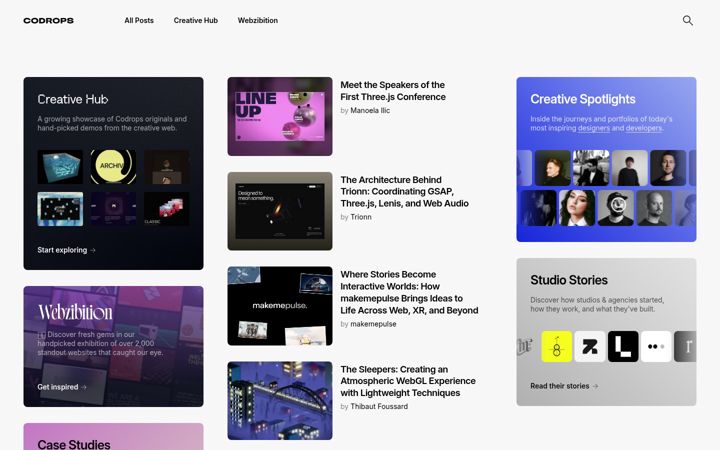Select the three-dots studio logo
The image size is (720, 450).
[x=656, y=347]
